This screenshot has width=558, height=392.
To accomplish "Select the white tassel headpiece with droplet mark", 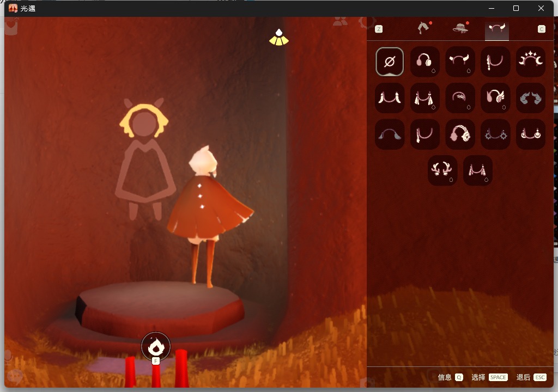I will click(424, 98).
